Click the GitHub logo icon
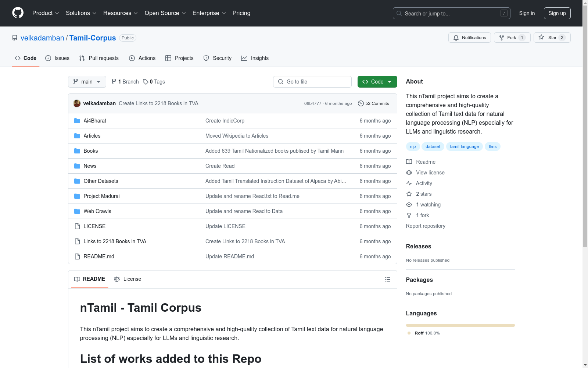The height and width of the screenshot is (368, 588). coord(18,13)
